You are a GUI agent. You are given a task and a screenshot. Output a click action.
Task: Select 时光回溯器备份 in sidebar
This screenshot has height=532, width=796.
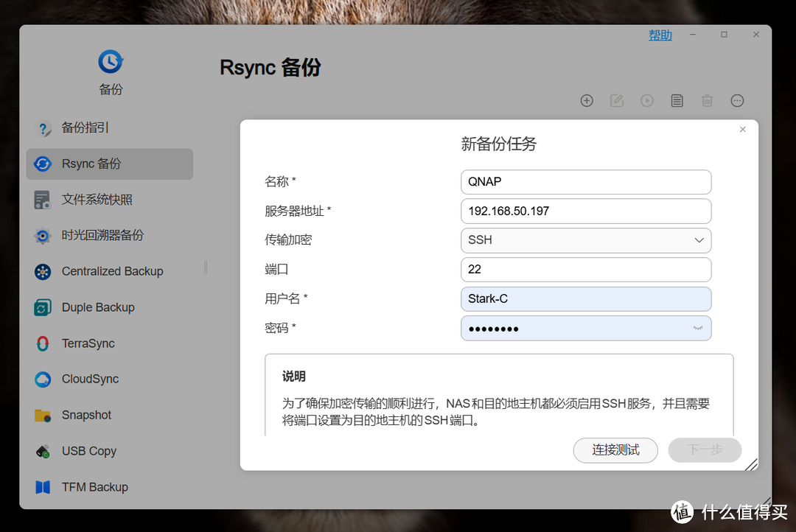click(x=102, y=236)
